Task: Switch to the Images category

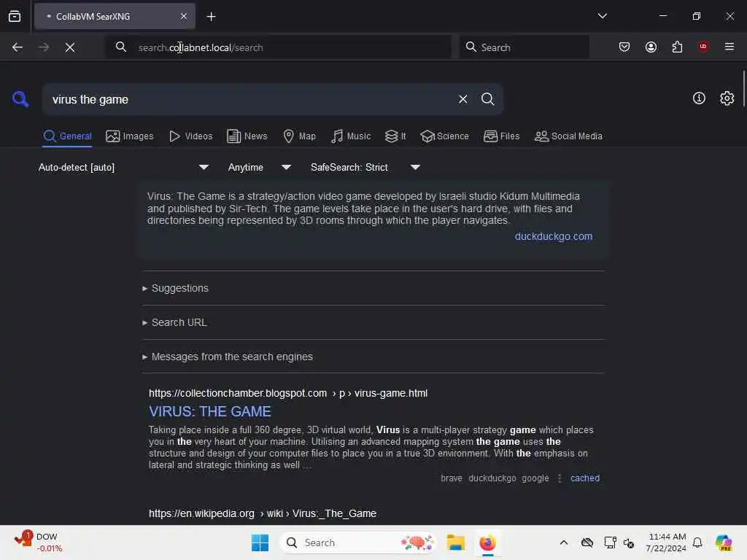Action: tap(130, 136)
